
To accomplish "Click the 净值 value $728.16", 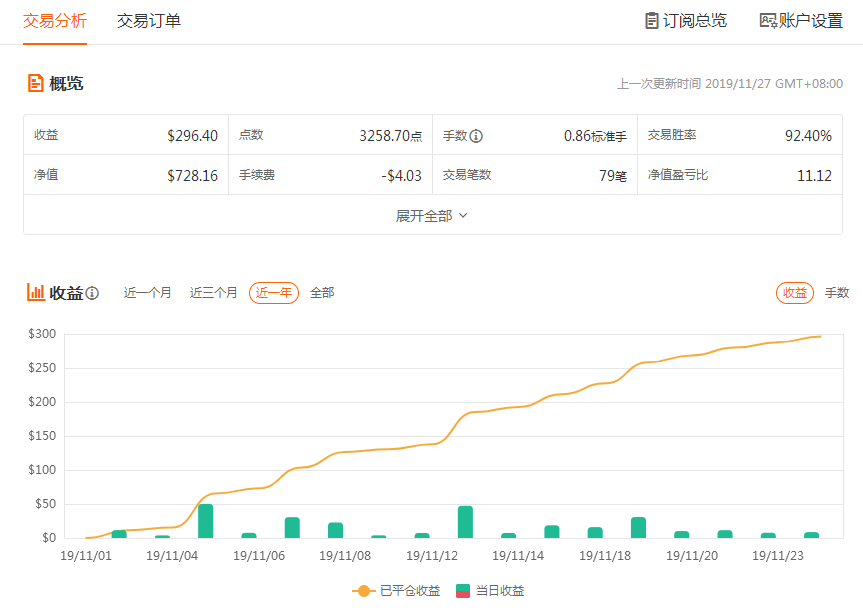I will tap(193, 176).
